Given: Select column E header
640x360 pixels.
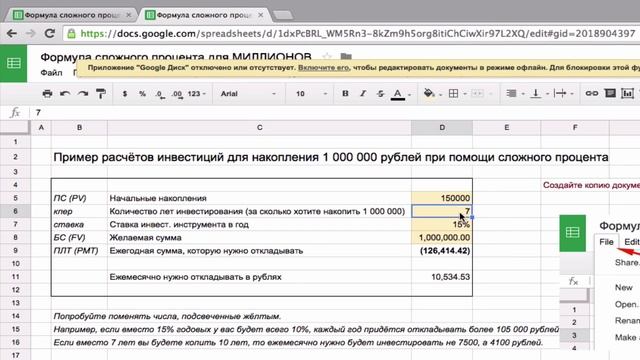Looking at the screenshot, I should coord(507,127).
